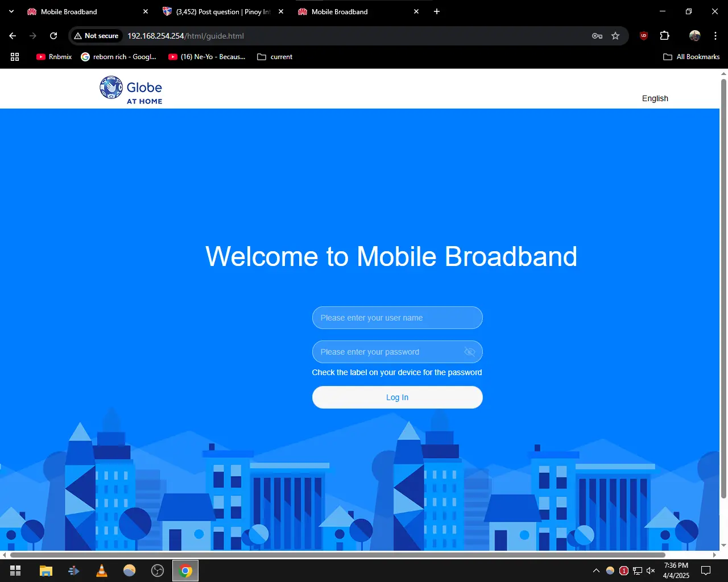
Task: Close the first Mobile Broadband tab
Action: 146,11
